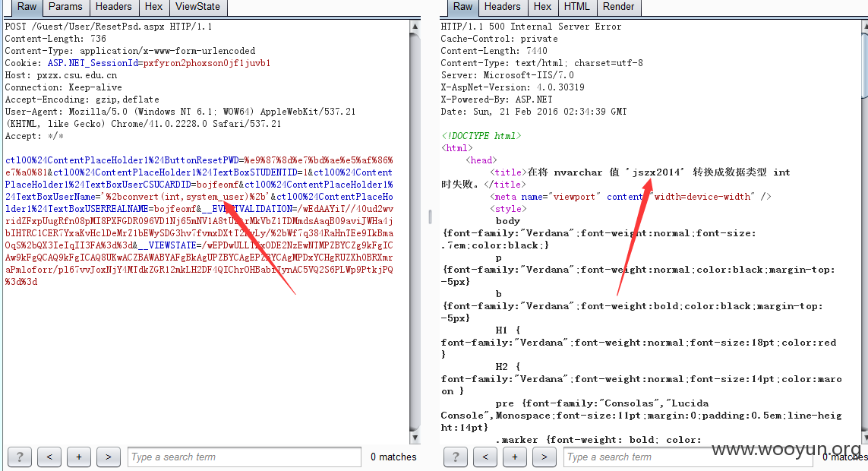The image size is (868, 471).
Task: Click the <!DOCTYPE html> line in response
Action: point(481,136)
